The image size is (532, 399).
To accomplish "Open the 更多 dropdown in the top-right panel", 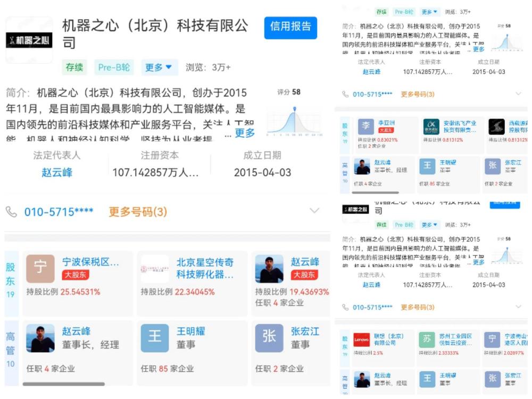I will tap(429, 12).
